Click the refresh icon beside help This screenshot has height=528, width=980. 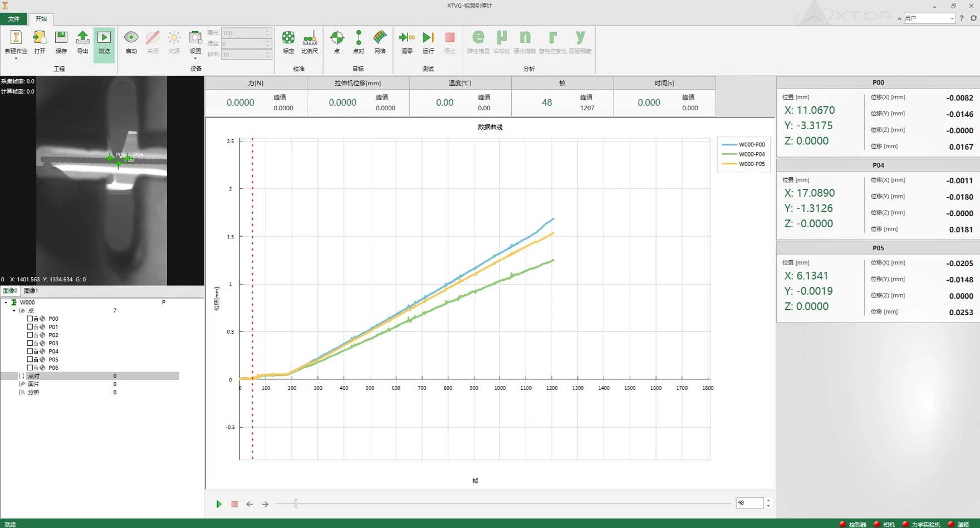tap(973, 18)
